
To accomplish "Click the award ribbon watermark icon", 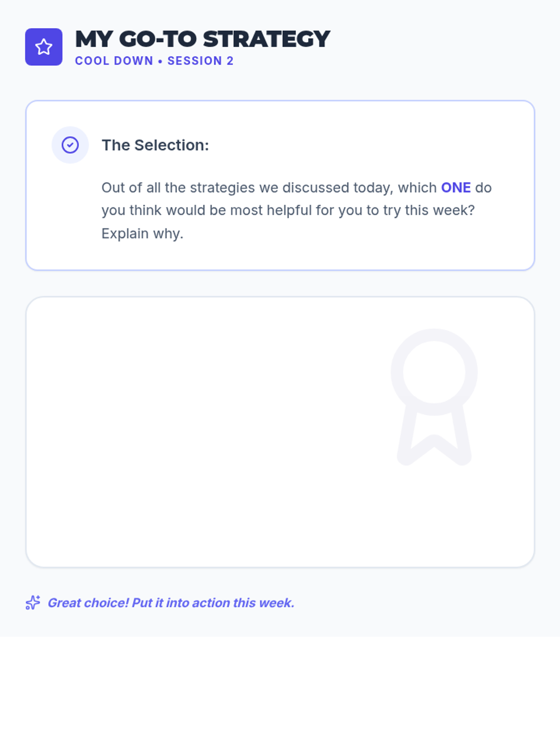I will 434,397.
